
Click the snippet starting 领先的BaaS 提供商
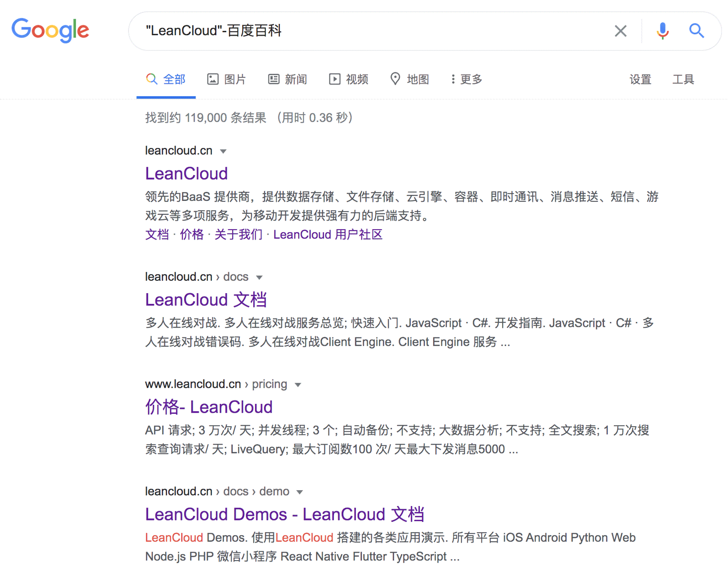click(402, 206)
